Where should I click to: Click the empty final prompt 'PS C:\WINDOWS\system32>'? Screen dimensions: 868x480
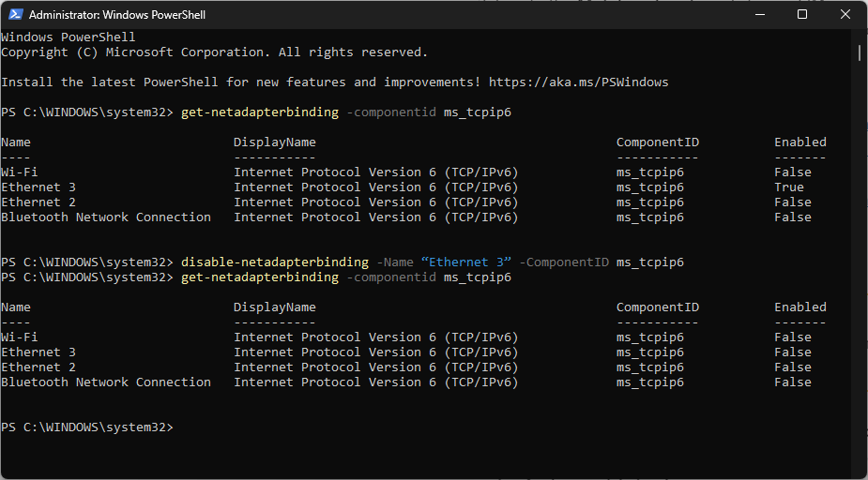pos(87,427)
